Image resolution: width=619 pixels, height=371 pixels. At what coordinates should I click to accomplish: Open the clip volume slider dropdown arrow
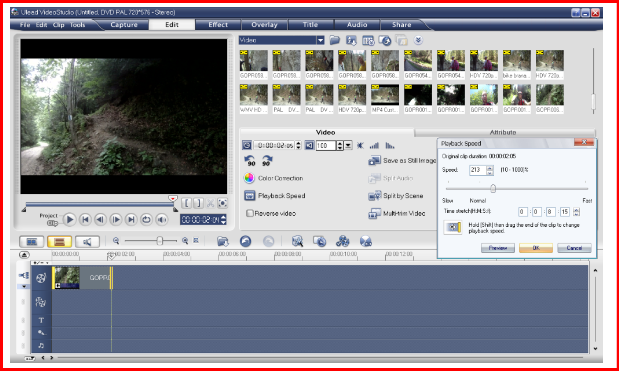(x=348, y=146)
